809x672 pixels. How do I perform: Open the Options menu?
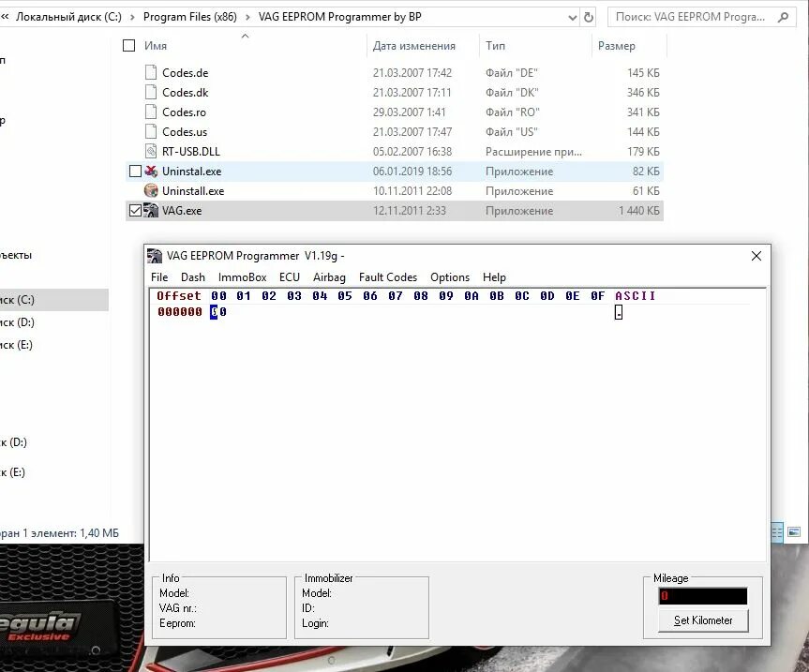pos(450,276)
